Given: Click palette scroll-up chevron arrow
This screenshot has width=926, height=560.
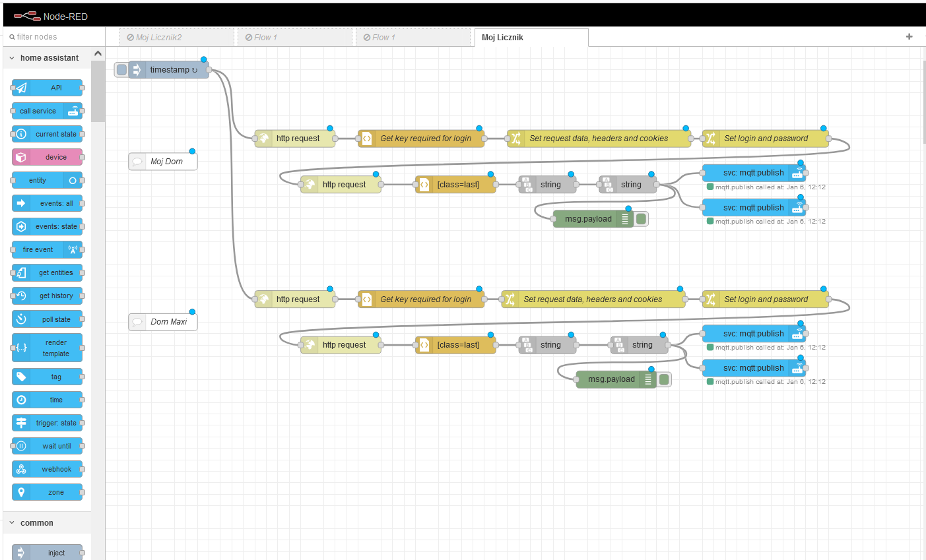Looking at the screenshot, I should (98, 53).
